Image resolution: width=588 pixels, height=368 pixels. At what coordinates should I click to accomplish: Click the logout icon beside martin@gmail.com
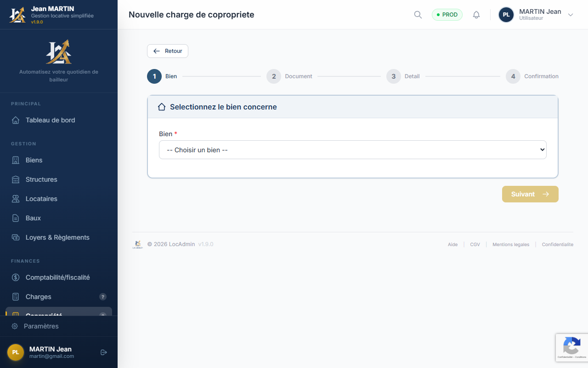click(104, 352)
